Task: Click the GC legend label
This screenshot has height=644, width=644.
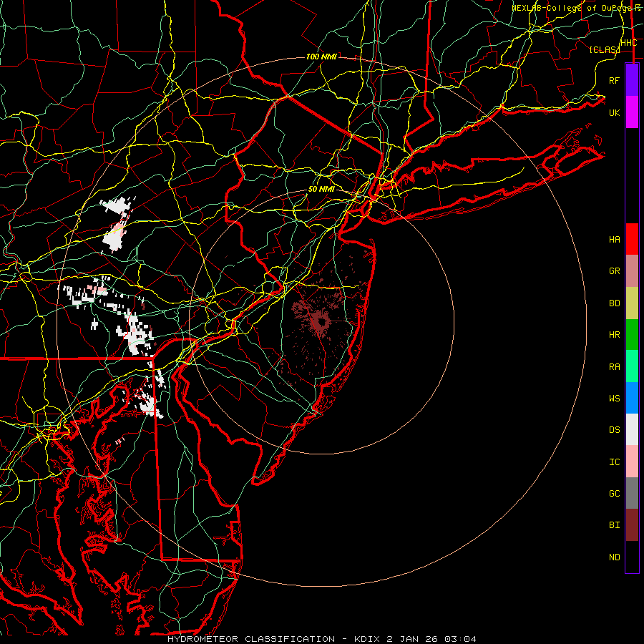Action: tap(615, 494)
